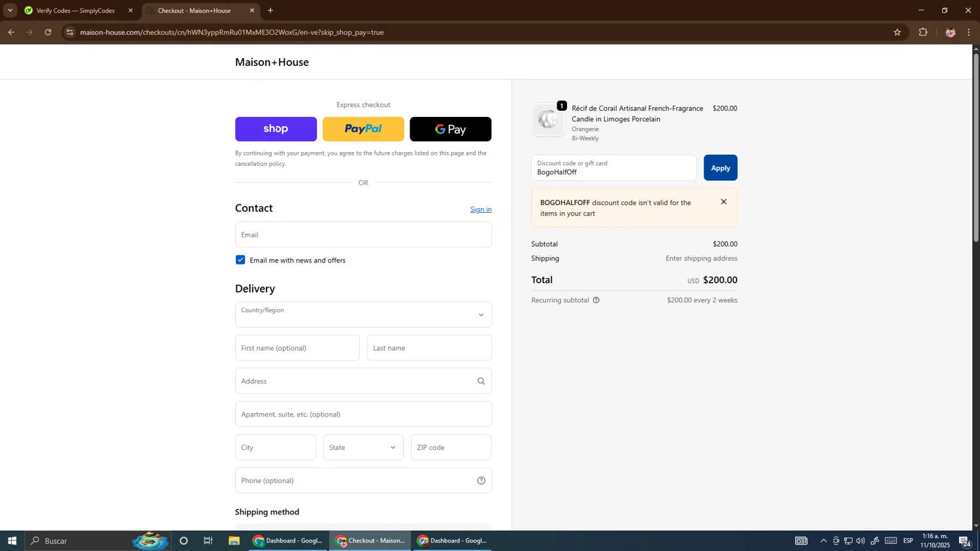This screenshot has width=980, height=551.
Task: Open the Chrome three-dot menu
Action: click(969, 32)
